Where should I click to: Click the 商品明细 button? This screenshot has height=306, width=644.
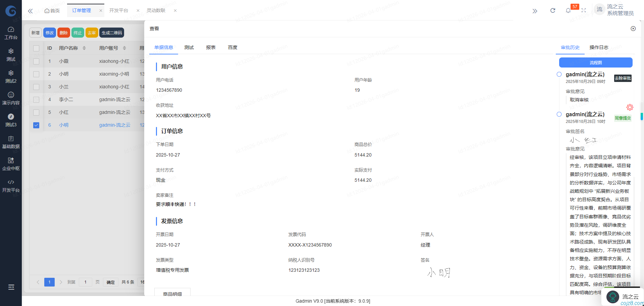pyautogui.click(x=172, y=294)
